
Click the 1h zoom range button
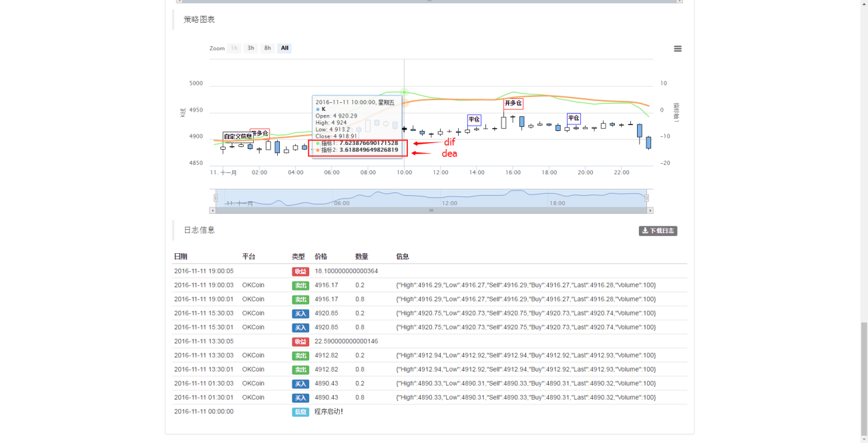234,48
